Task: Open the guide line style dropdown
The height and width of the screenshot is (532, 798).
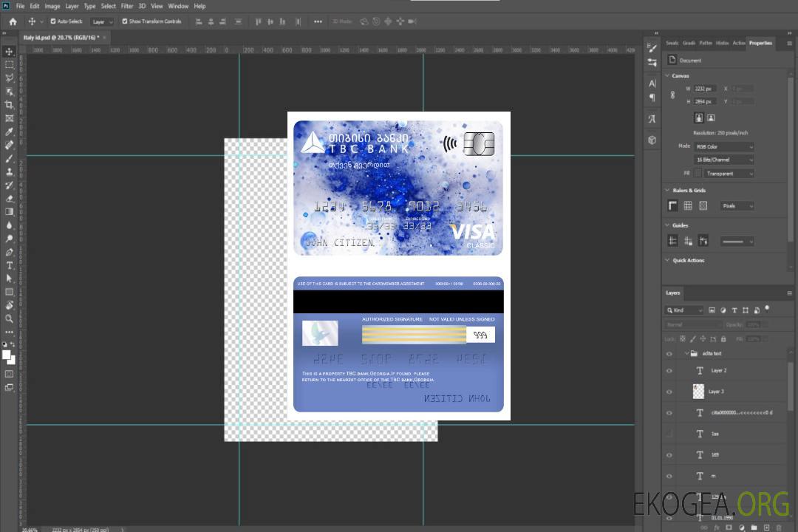Action: [x=737, y=242]
